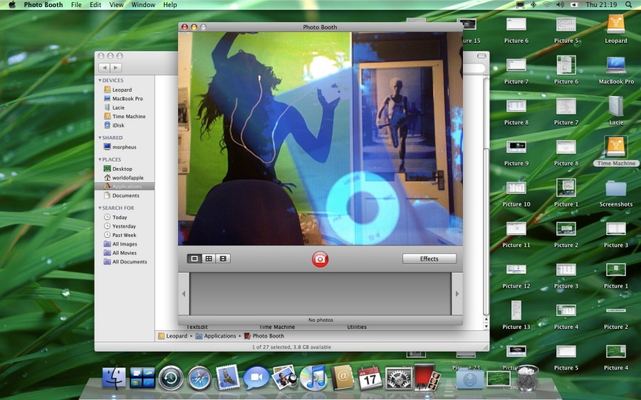Viewport: 641px width, 400px height.
Task: Open Time Machine from the Dock
Action: click(x=171, y=378)
